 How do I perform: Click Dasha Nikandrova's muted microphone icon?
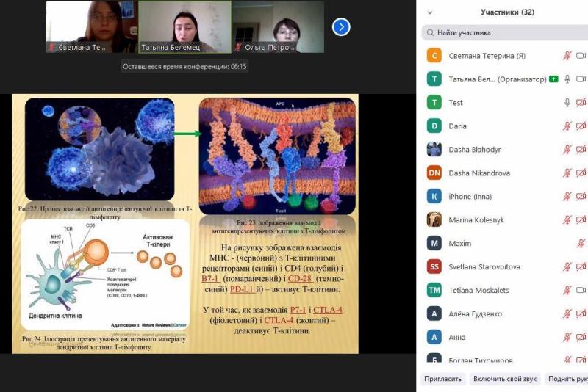pos(567,173)
